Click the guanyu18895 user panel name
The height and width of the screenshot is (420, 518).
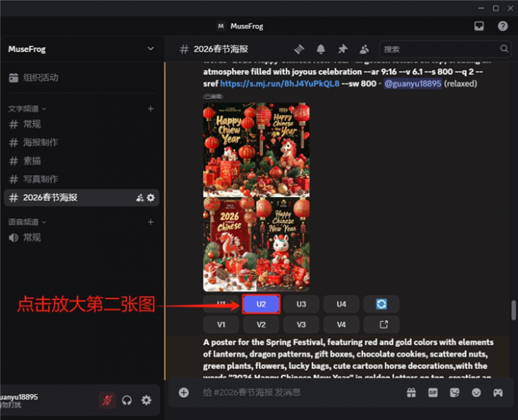(19, 397)
